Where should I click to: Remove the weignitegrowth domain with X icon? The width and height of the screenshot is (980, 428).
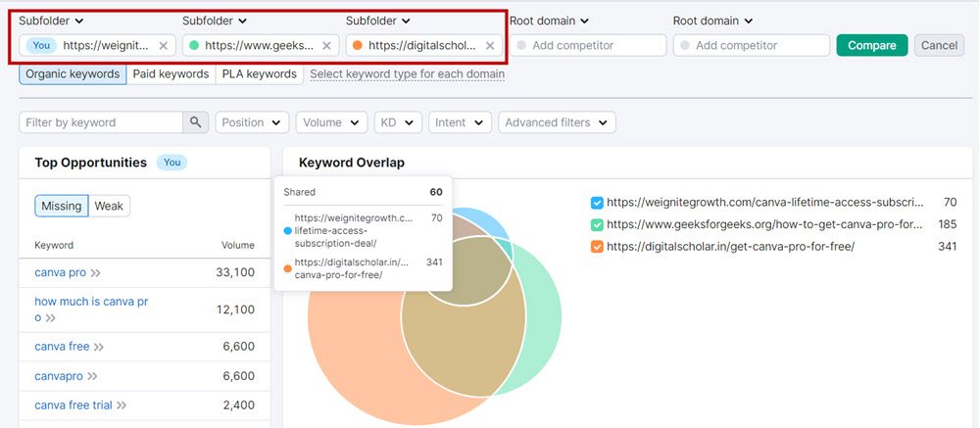(163, 45)
